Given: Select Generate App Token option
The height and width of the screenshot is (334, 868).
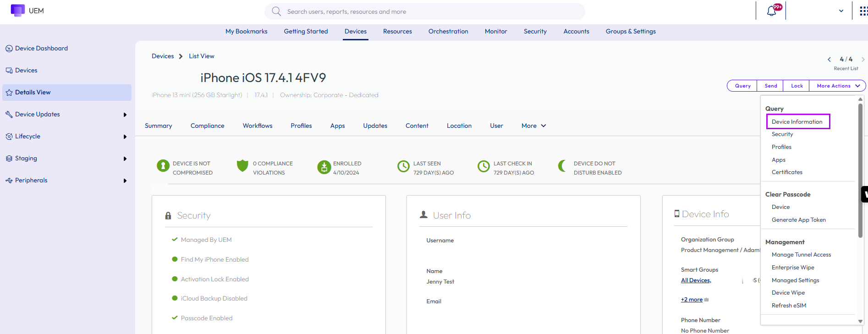Looking at the screenshot, I should click(x=799, y=220).
